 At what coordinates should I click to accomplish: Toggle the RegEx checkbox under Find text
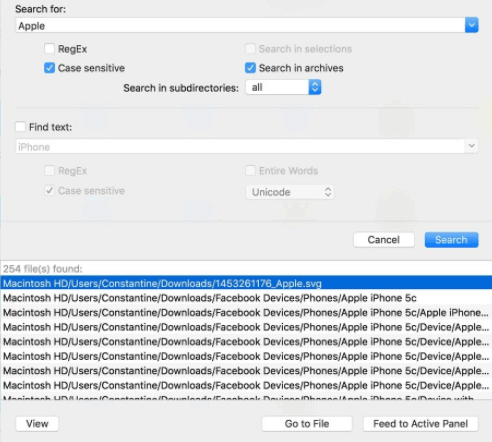point(49,171)
